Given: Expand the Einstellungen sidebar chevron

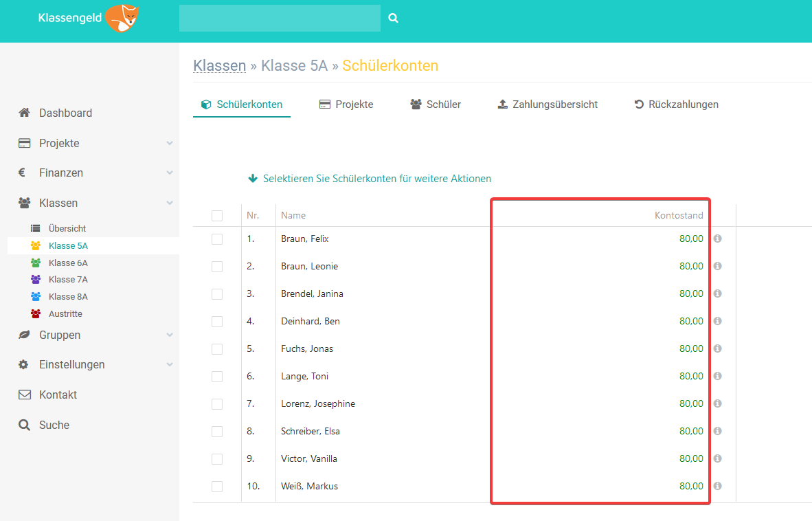Looking at the screenshot, I should (170, 364).
